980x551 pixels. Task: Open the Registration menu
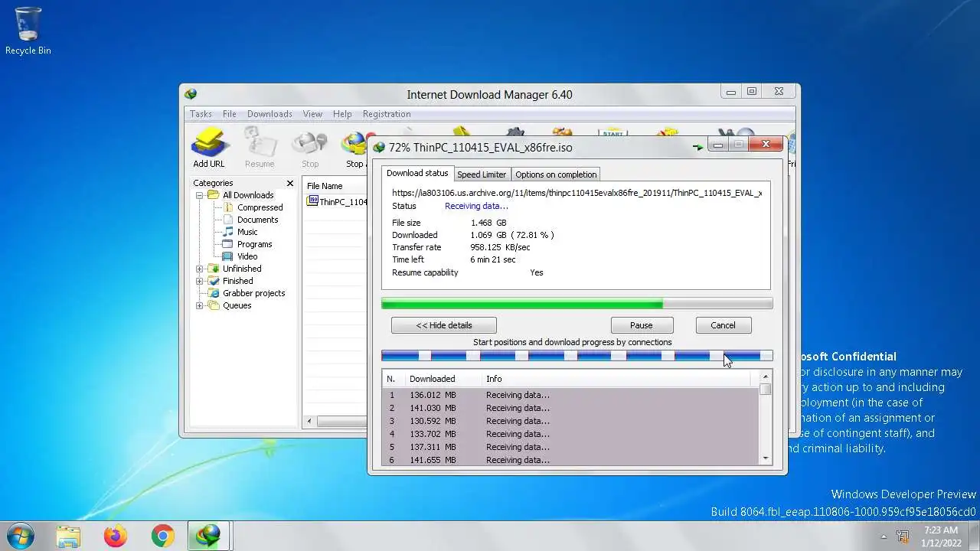click(387, 114)
